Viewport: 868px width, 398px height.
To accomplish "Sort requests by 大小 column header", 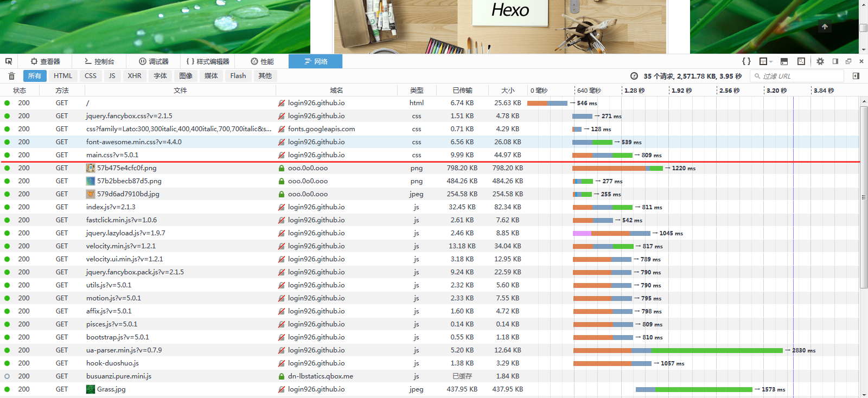I will pos(508,91).
